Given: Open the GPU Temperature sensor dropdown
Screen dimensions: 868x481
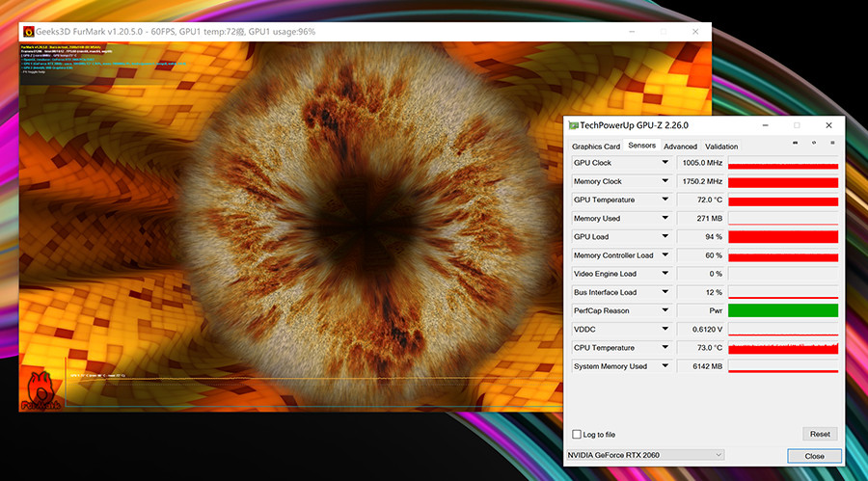Looking at the screenshot, I should coord(665,200).
